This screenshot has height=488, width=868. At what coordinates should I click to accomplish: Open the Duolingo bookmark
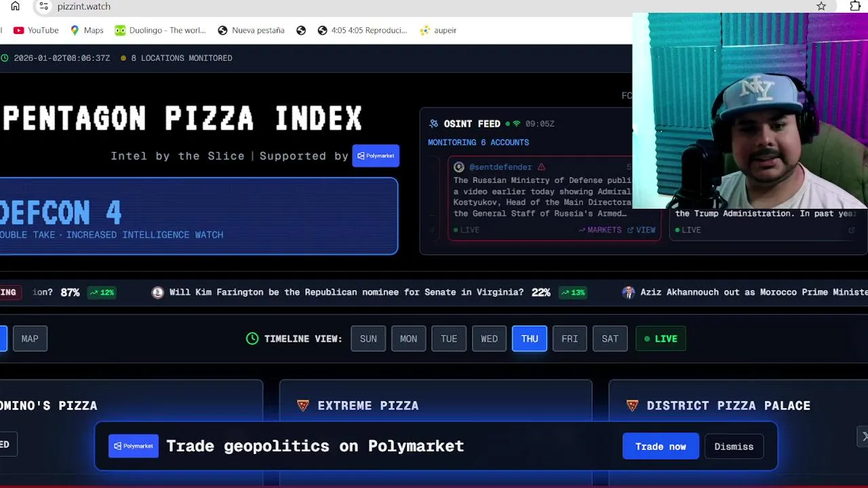pos(160,30)
